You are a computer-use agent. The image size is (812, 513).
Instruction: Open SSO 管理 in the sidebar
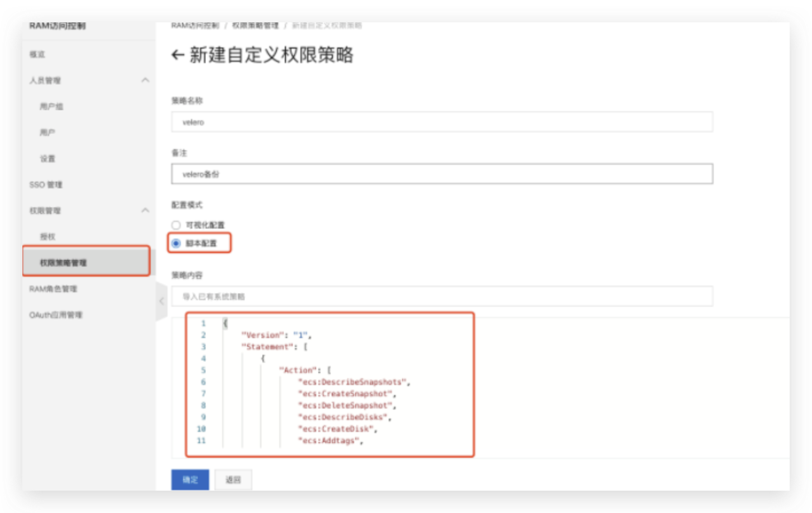tap(46, 184)
